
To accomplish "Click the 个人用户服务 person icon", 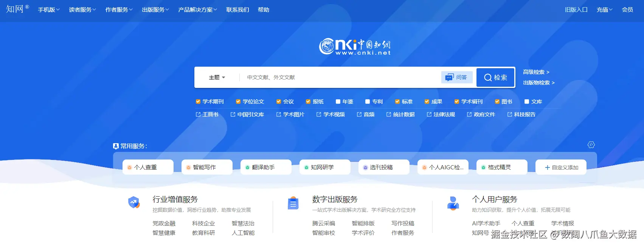I will (x=453, y=203).
